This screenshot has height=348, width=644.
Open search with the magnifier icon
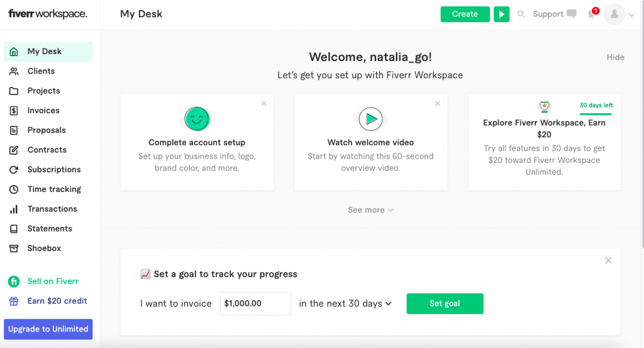coord(521,14)
